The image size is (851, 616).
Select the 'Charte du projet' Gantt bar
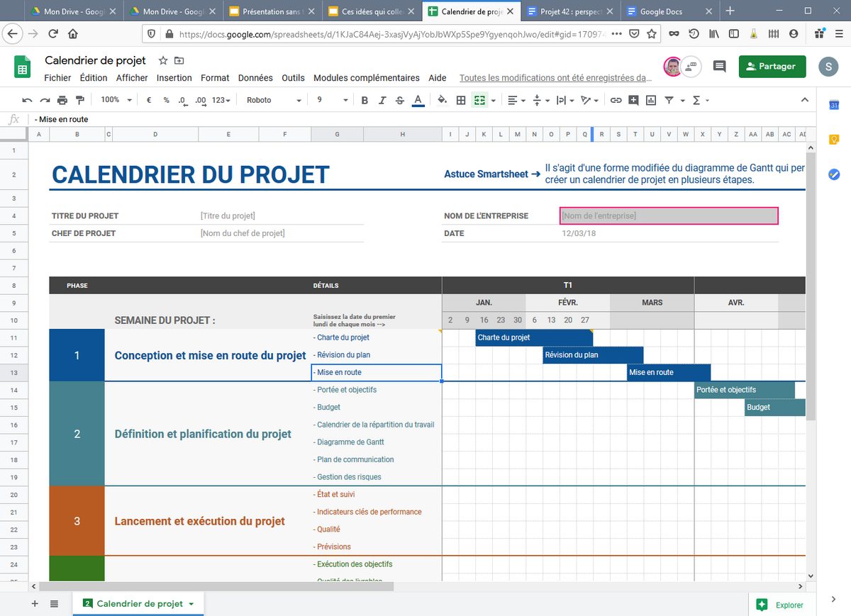click(533, 337)
